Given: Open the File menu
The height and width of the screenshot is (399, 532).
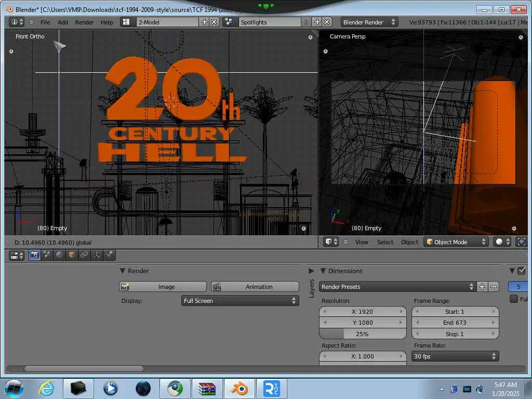Looking at the screenshot, I should point(45,22).
